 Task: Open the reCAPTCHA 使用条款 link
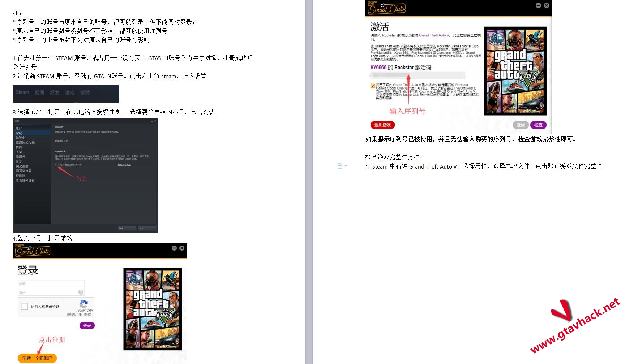[x=85, y=314]
